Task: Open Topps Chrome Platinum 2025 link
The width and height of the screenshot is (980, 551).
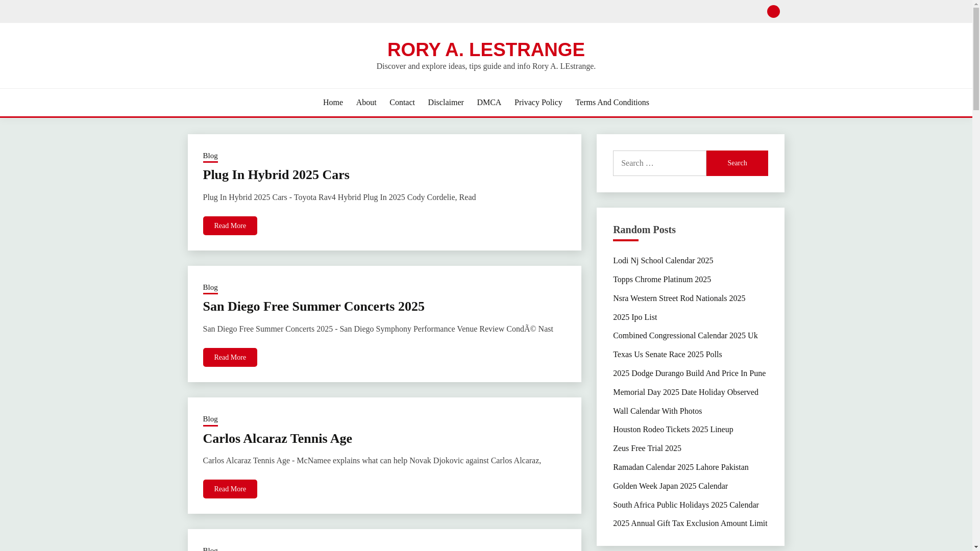Action: tap(662, 280)
